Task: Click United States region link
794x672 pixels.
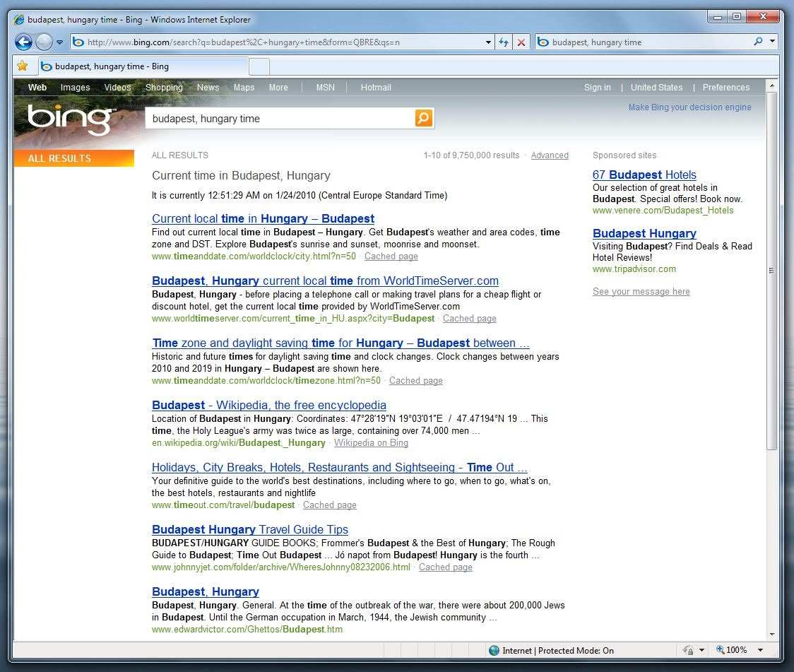Action: [x=657, y=87]
